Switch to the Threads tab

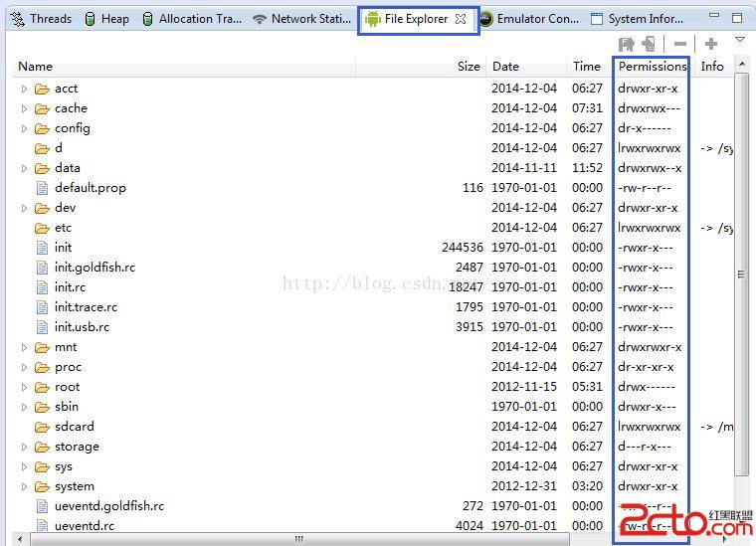(42, 19)
